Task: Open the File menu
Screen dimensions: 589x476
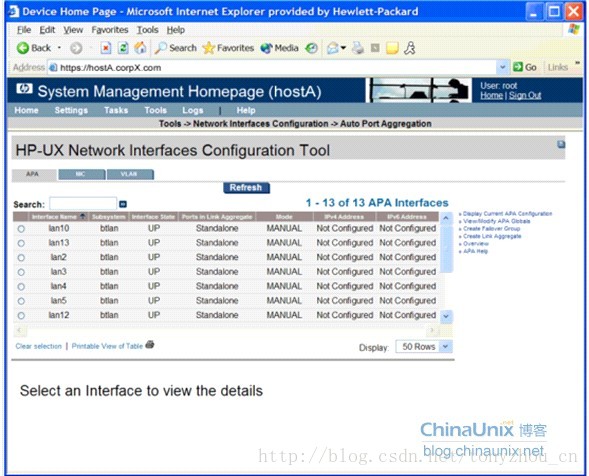Action: tap(24, 30)
